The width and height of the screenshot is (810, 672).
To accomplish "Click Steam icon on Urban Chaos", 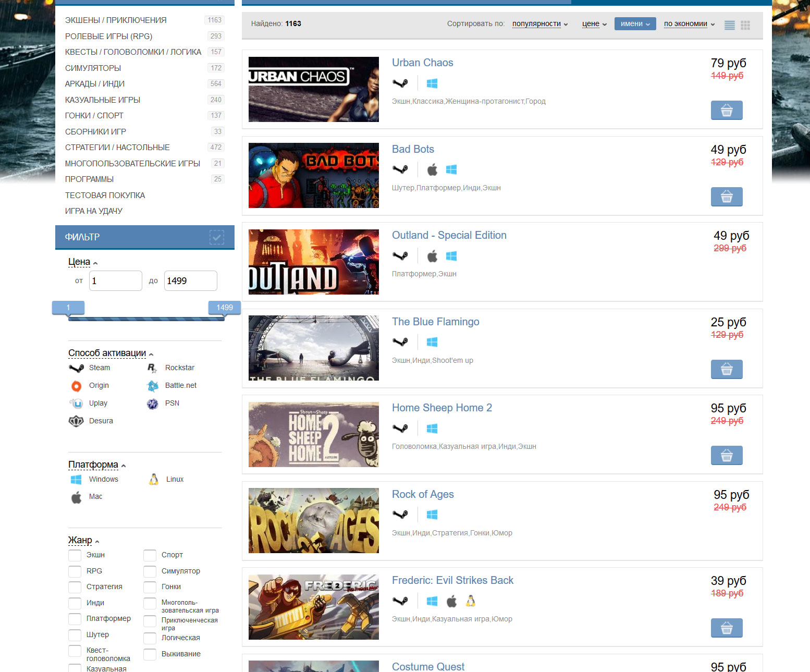I will [400, 83].
